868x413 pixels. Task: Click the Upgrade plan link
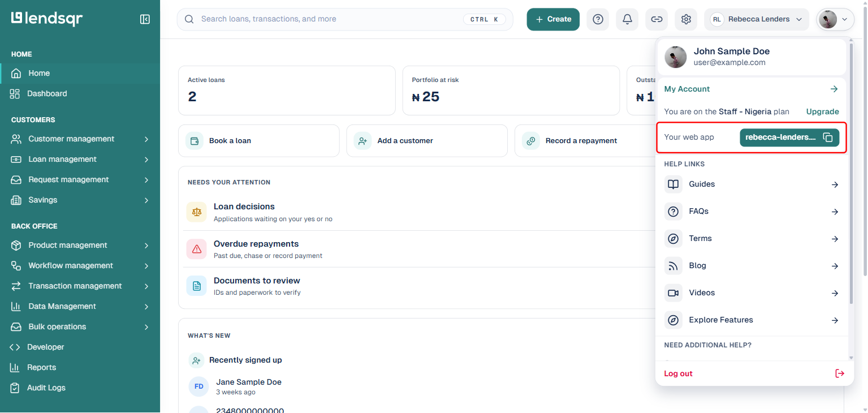(x=822, y=112)
